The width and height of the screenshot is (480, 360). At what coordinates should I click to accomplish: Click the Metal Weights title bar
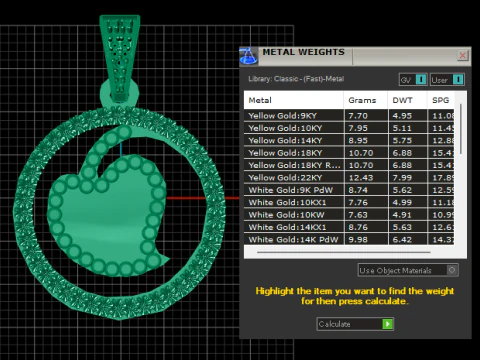click(x=355, y=56)
